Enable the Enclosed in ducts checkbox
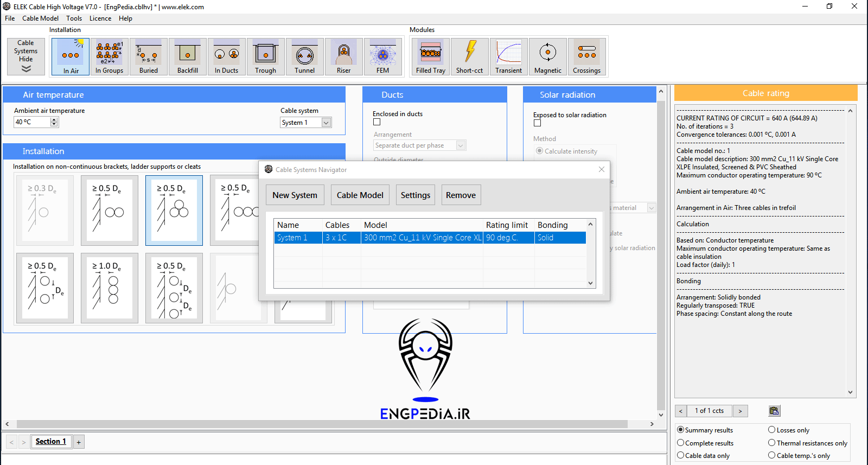Viewport: 868px width, 465px height. [377, 122]
